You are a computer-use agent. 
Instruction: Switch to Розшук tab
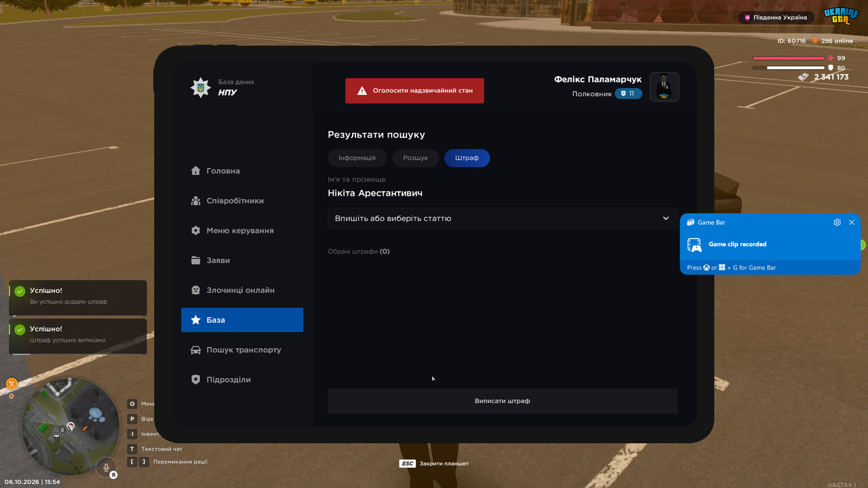[415, 158]
